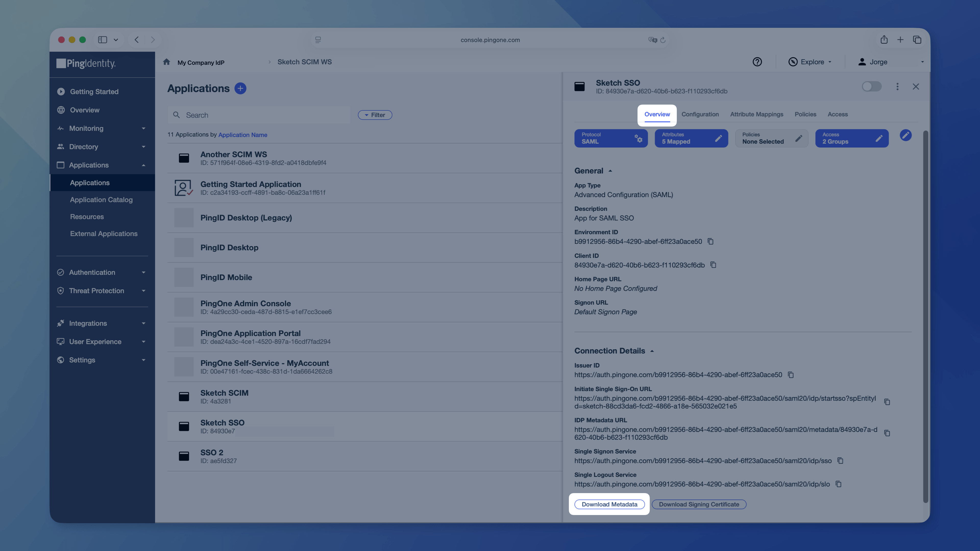980x551 pixels.
Task: Copy the Issuer ID URL
Action: pos(791,375)
